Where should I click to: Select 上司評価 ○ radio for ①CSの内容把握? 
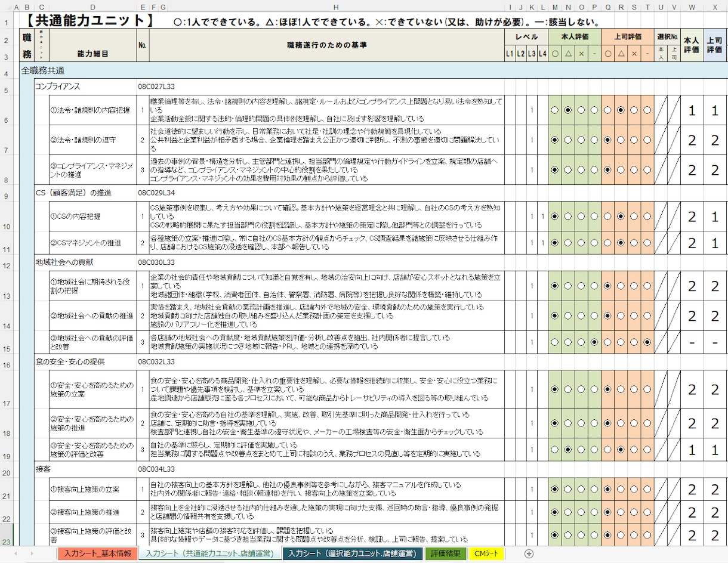coord(607,216)
